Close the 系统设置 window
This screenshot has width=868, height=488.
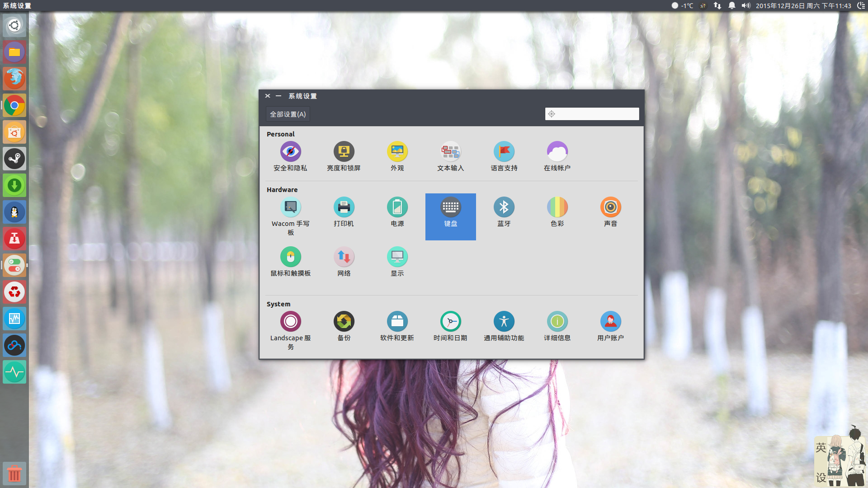(x=268, y=96)
